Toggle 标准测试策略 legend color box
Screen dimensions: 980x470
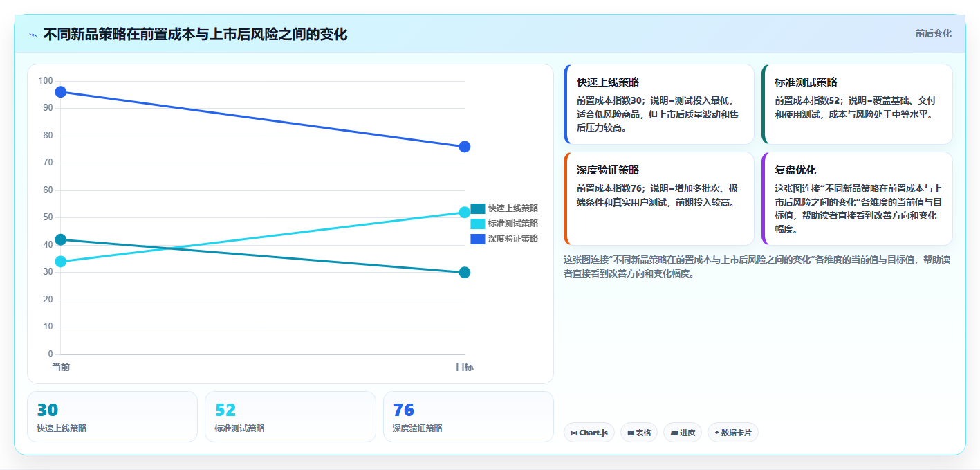(x=478, y=224)
